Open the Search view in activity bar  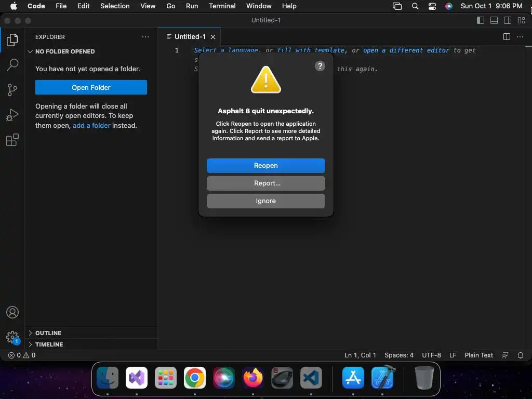12,64
